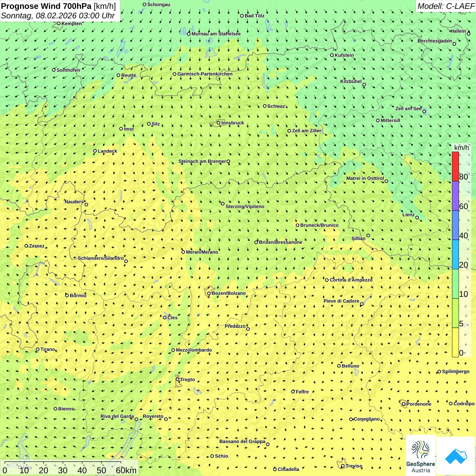Click the 'Landeck' label
The height and width of the screenshot is (476, 476).
pos(107,151)
